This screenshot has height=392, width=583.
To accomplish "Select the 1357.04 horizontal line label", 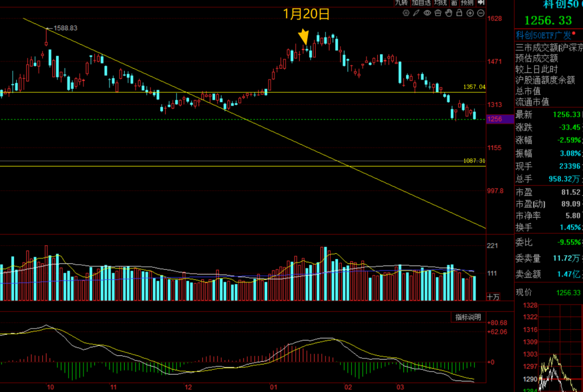I will point(474,86).
